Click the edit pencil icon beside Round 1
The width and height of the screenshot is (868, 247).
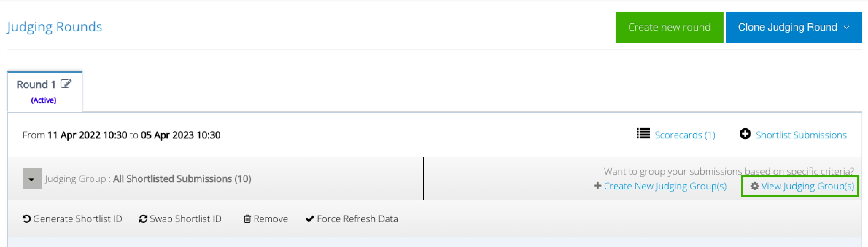[x=66, y=84]
